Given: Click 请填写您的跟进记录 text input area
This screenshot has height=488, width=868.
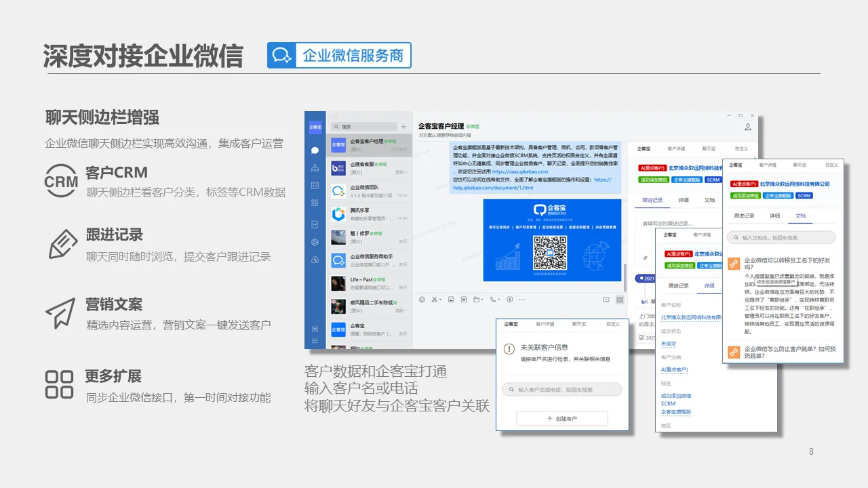Looking at the screenshot, I should point(667,223).
